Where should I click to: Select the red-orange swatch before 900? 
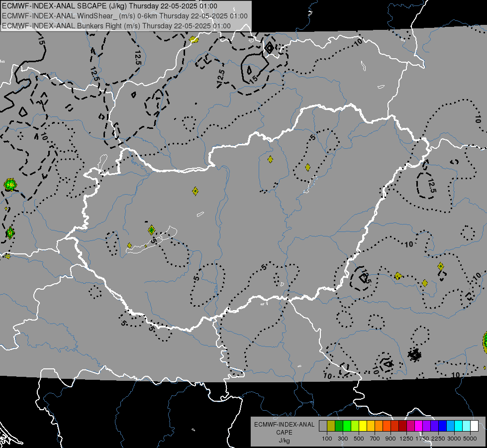point(387,426)
